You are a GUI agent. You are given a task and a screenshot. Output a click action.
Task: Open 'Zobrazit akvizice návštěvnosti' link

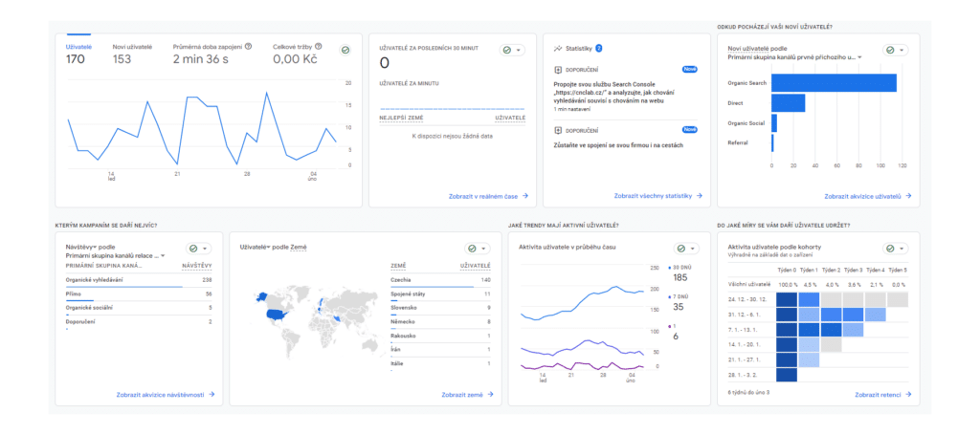pos(166,395)
